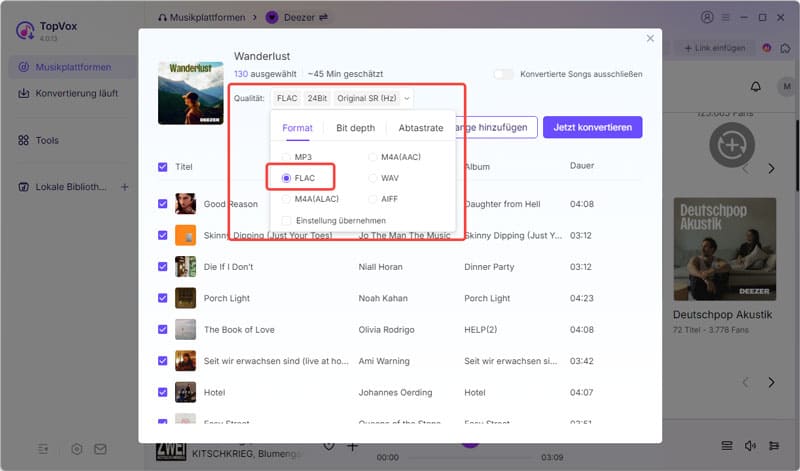This screenshot has width=800, height=471.
Task: Click the Wanderlust album cover
Action: point(191,93)
